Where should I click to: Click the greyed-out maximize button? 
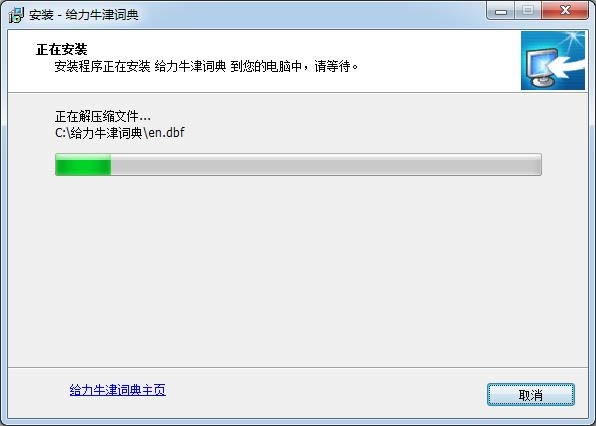(x=528, y=11)
